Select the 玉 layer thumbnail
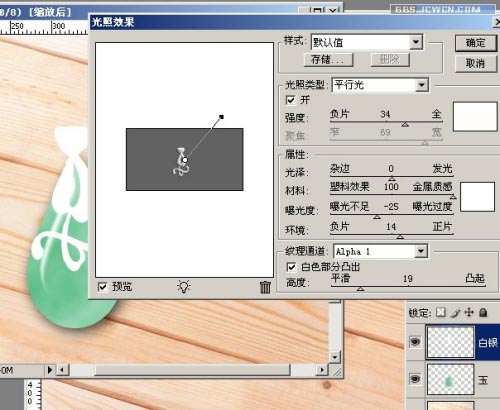The width and height of the screenshot is (500, 410). 450,379
